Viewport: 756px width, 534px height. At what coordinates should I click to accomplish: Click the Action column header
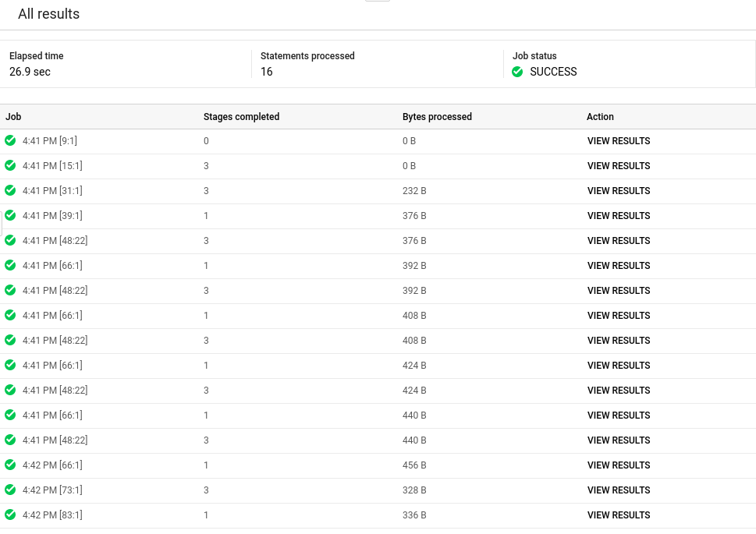point(600,117)
